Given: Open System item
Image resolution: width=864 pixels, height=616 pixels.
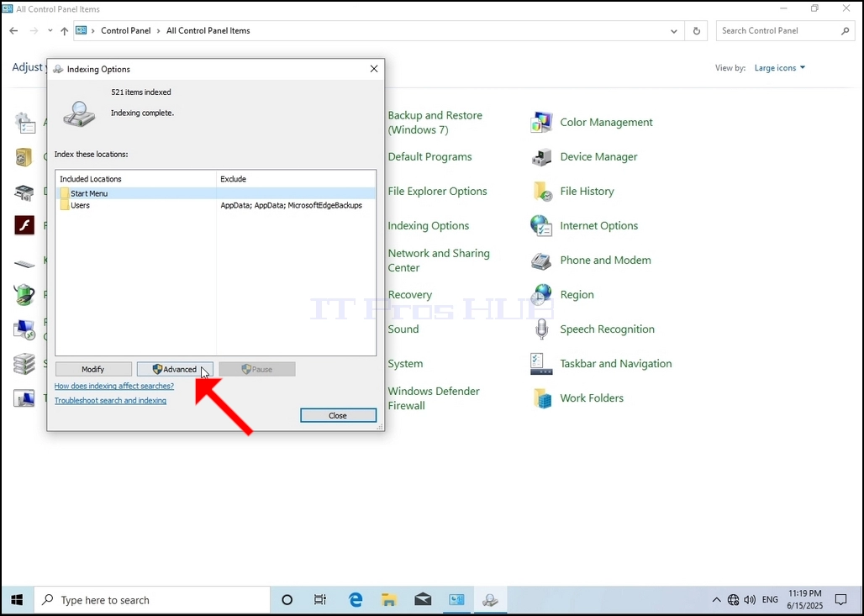Looking at the screenshot, I should pyautogui.click(x=405, y=364).
